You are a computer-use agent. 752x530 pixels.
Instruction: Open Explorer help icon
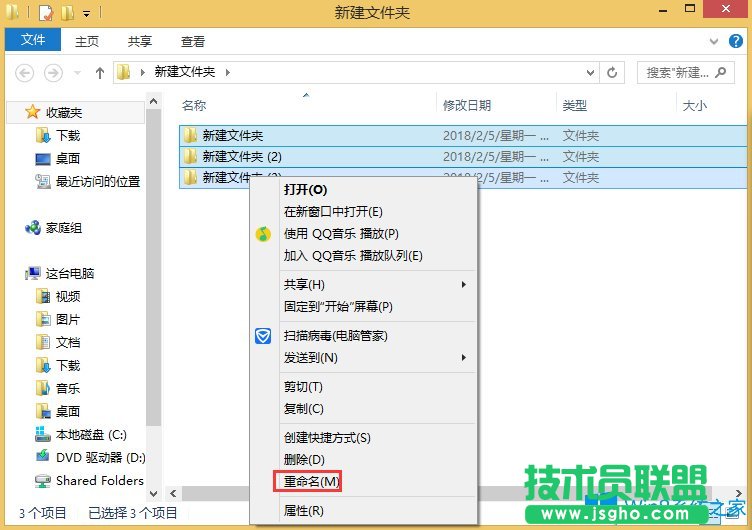pyautogui.click(x=736, y=41)
